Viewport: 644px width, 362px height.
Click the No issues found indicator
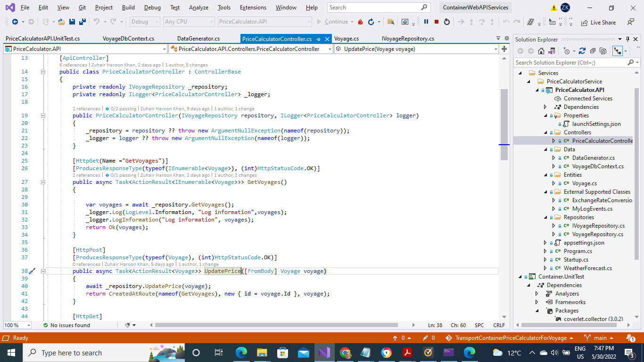click(66, 325)
